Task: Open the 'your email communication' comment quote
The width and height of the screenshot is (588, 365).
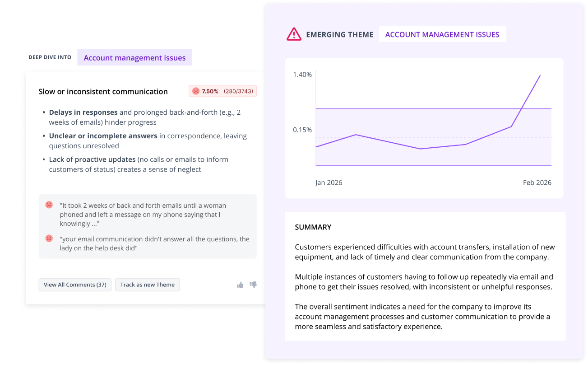Action: point(155,243)
